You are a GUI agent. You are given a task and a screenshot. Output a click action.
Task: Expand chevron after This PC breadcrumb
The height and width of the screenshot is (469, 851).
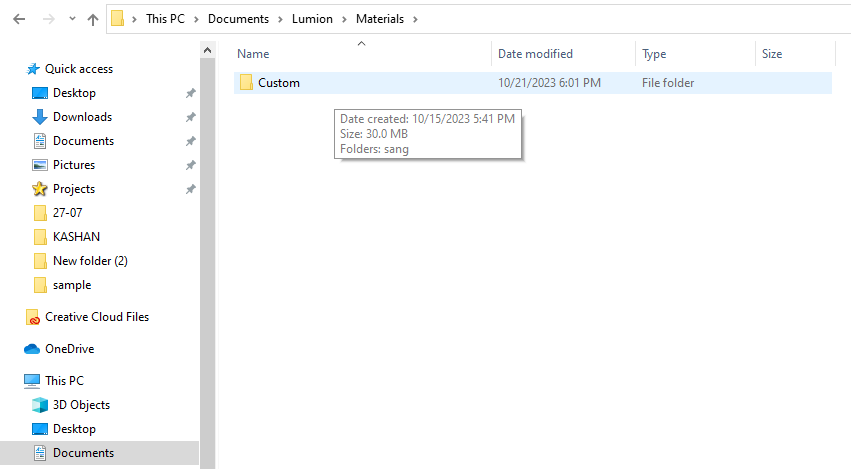click(196, 19)
